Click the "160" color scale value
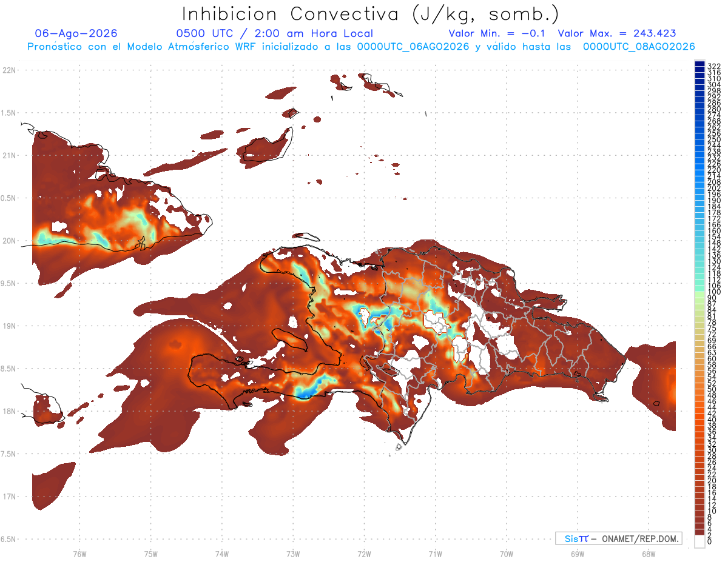 (x=714, y=230)
